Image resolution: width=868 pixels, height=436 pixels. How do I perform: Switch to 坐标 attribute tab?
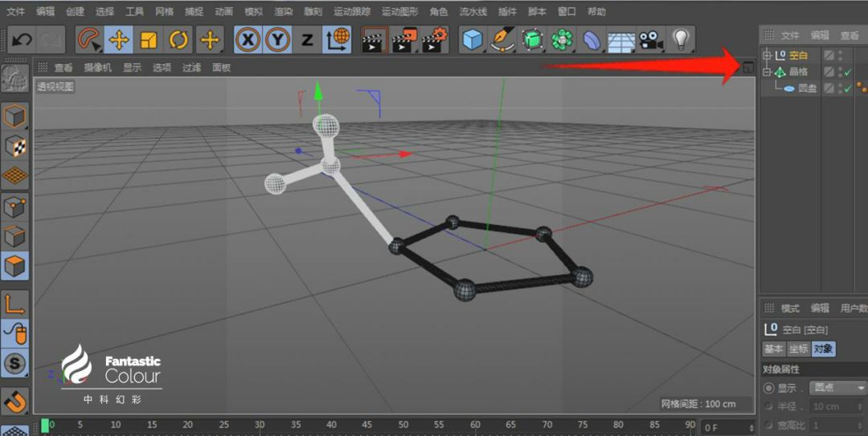798,348
